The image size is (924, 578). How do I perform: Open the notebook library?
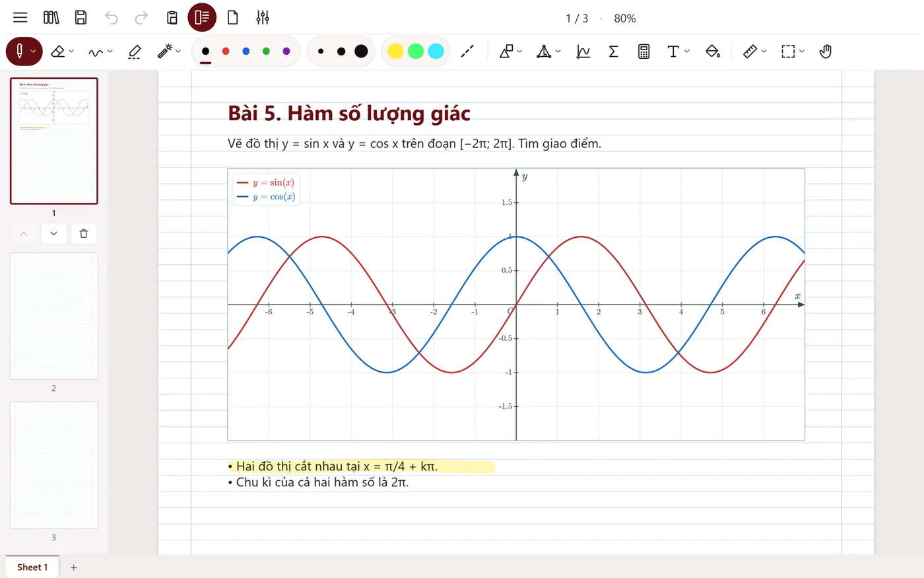point(51,18)
